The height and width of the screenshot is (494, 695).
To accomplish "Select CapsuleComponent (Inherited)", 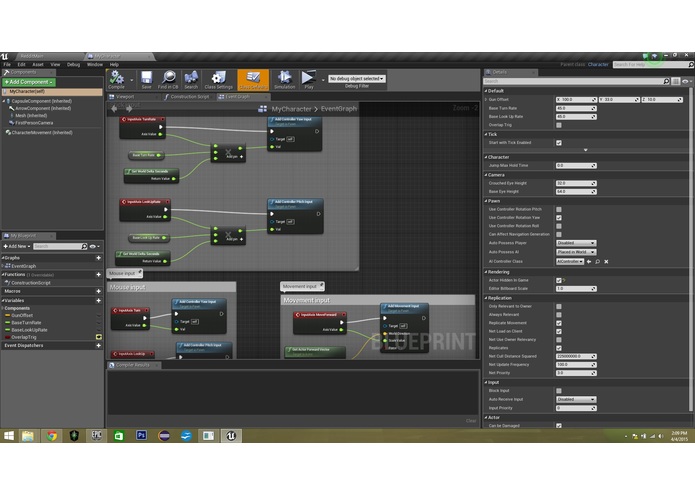I will pos(42,101).
